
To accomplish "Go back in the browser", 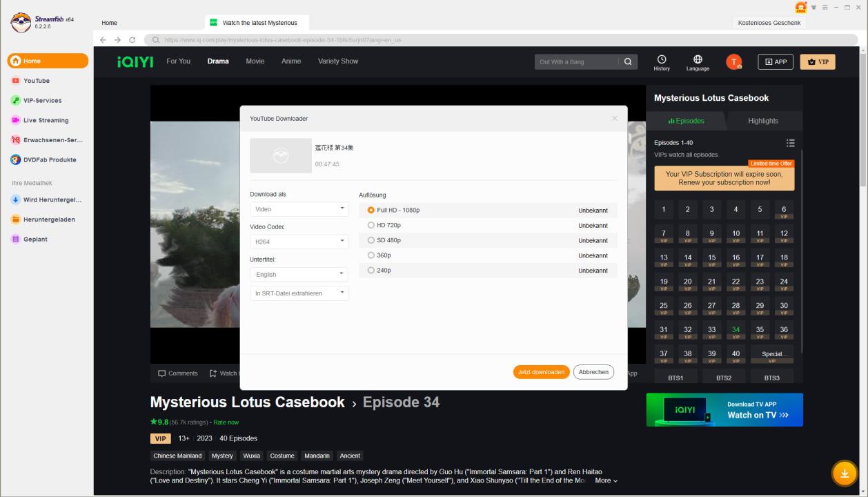I will [104, 39].
